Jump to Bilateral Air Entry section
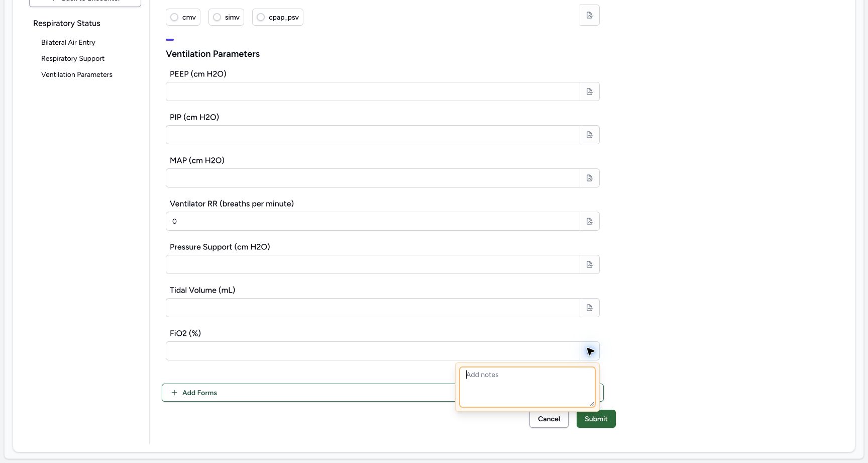This screenshot has width=868, height=463. pos(68,42)
